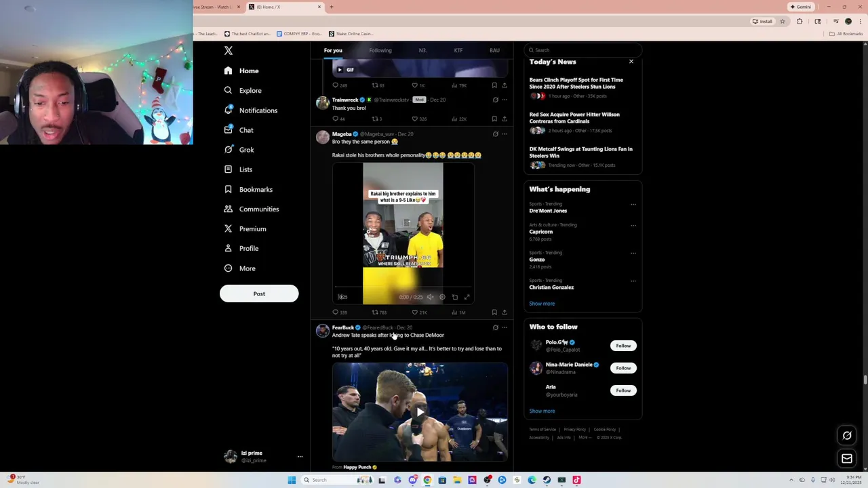This screenshot has width=868, height=488.
Task: Open Premium in the sidebar
Action: pos(245,229)
